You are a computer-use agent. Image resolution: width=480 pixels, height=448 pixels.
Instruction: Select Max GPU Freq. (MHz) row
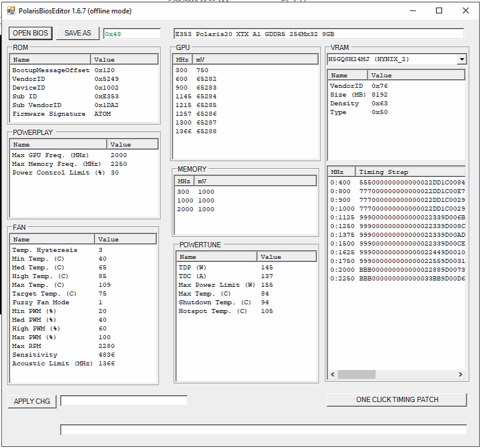coord(69,155)
